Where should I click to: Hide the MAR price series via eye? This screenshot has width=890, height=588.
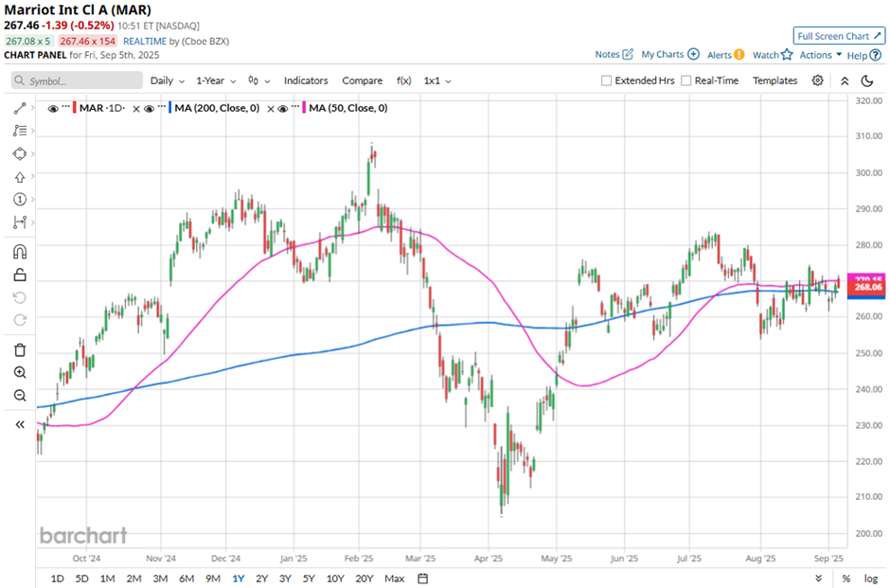53,108
